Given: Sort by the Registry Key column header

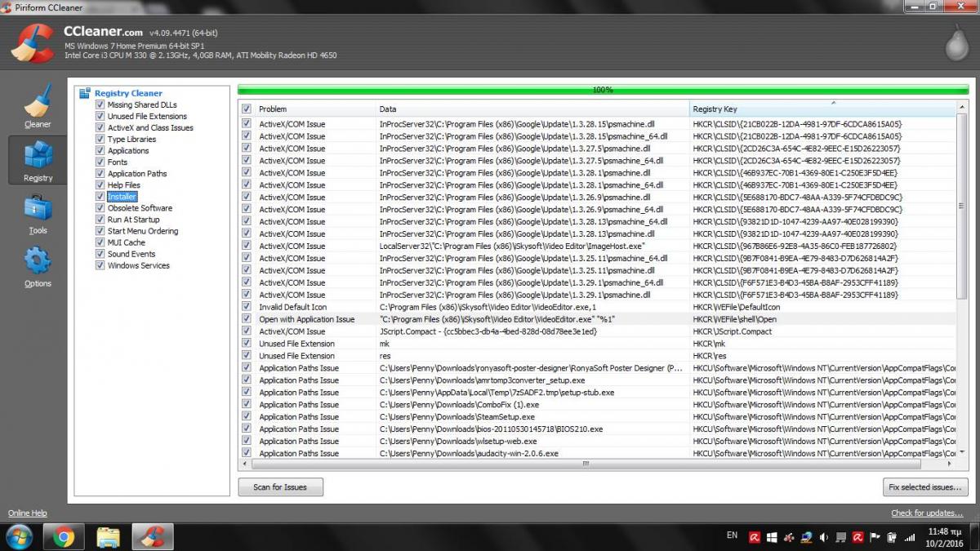Looking at the screenshot, I should point(822,109).
